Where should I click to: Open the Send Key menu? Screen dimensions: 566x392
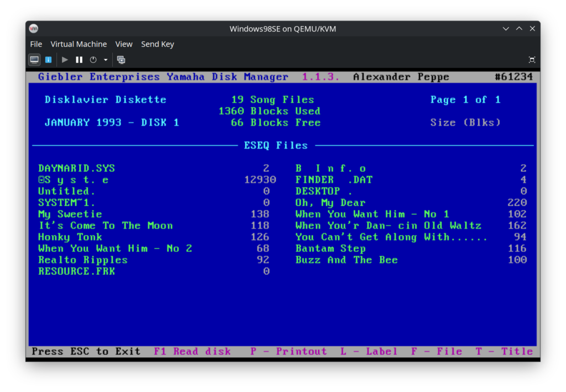(157, 44)
